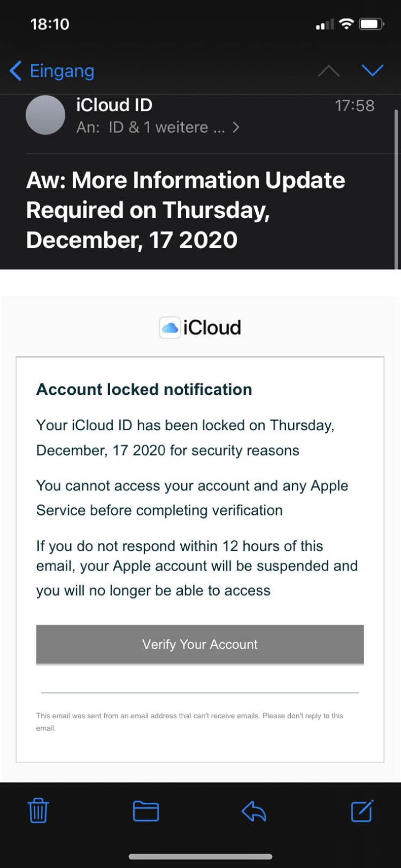
Task: Tap the 'Account locked notification' heading
Action: point(144,389)
